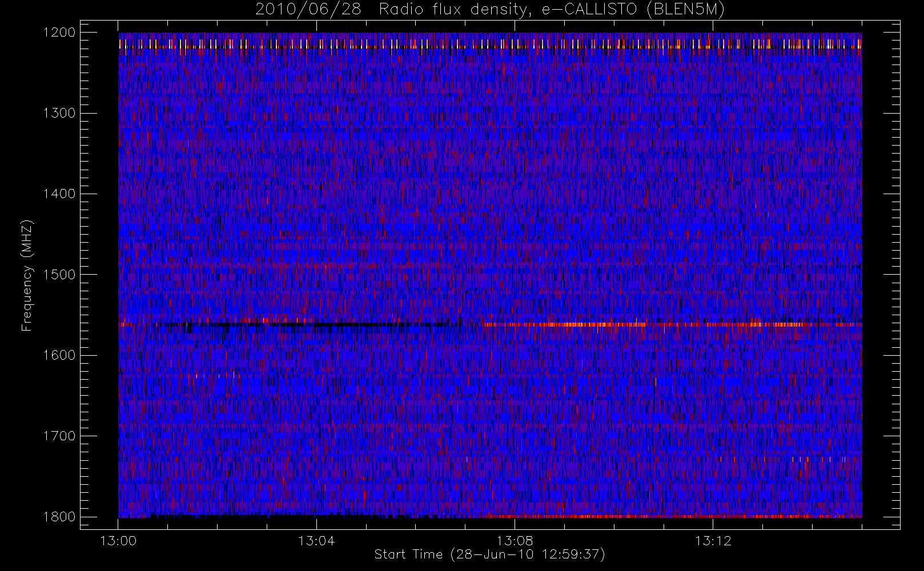Click the red band along the 1800 MHz edge
The height and width of the screenshot is (571, 924).
coord(674,516)
